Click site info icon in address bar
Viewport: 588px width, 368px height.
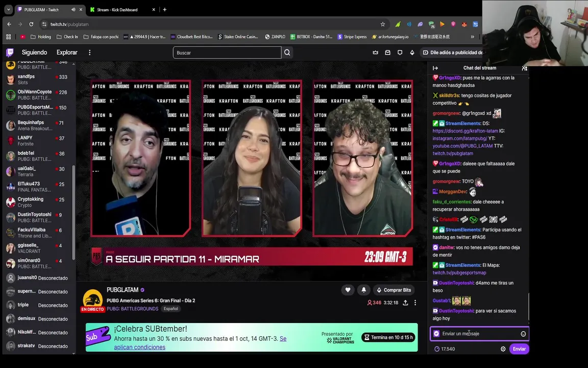click(44, 24)
